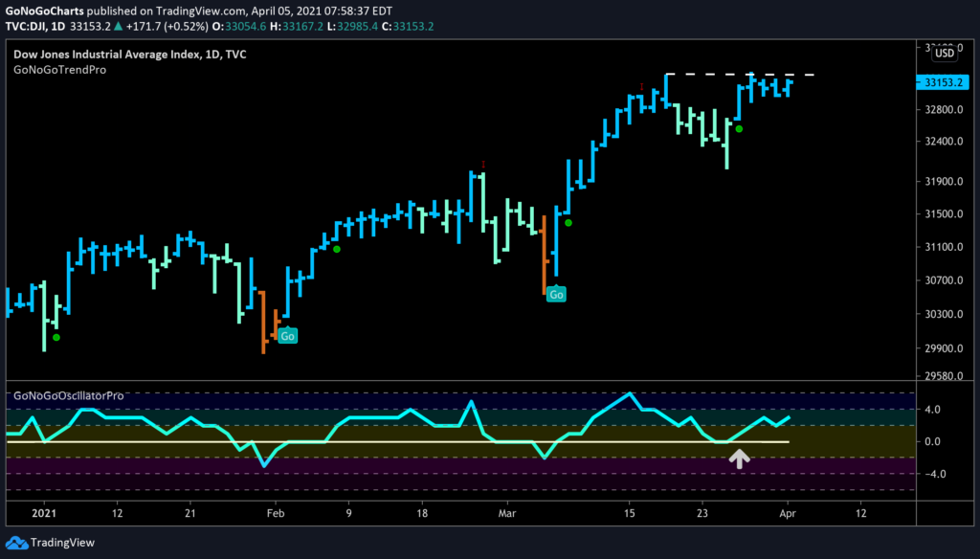
Task: Click the 21 date axis label
Action: (x=190, y=513)
